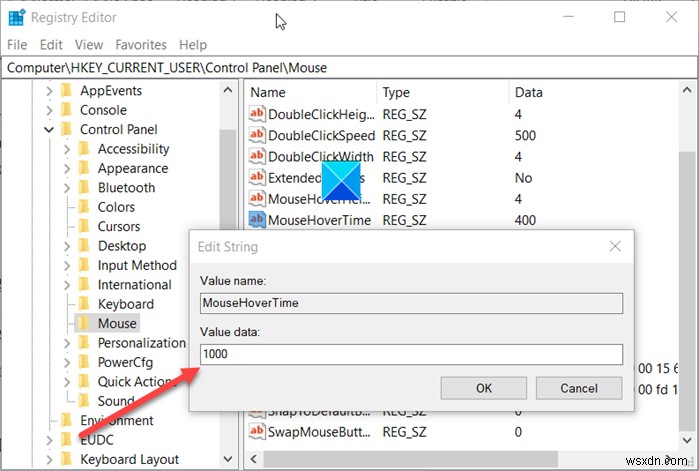Click the Keyboard folder icon

[x=84, y=304]
